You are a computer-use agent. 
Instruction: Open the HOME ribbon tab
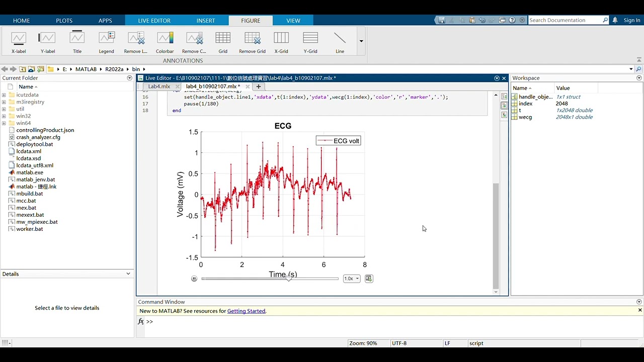click(21, 21)
